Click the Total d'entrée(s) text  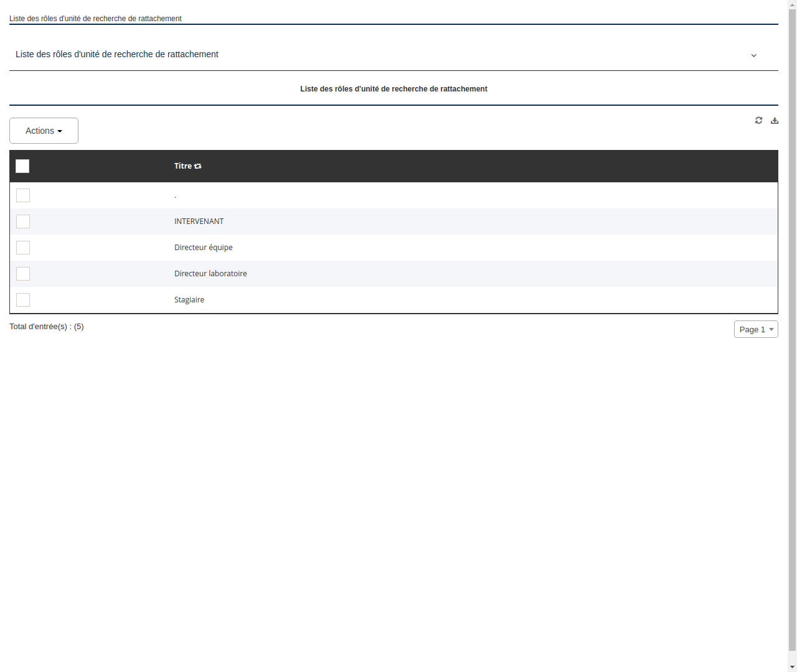[47, 326]
